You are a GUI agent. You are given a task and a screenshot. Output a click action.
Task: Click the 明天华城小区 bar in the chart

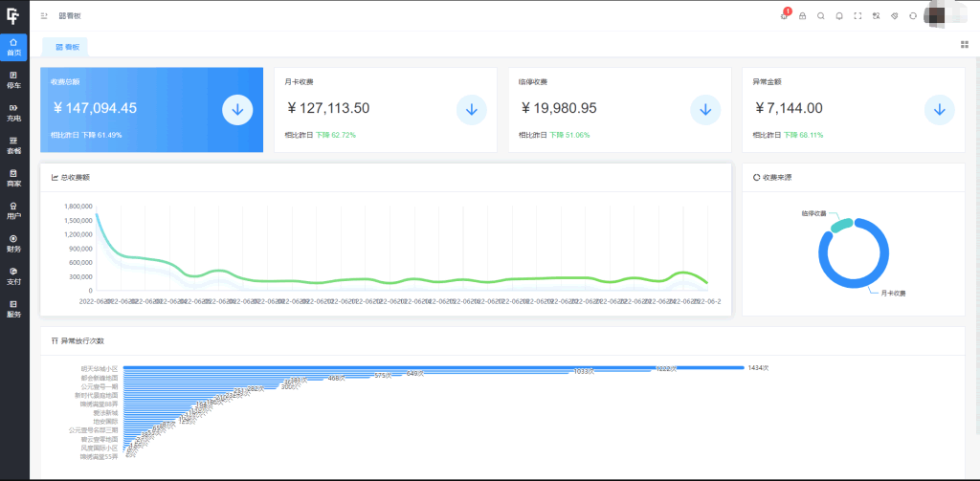tap(431, 367)
